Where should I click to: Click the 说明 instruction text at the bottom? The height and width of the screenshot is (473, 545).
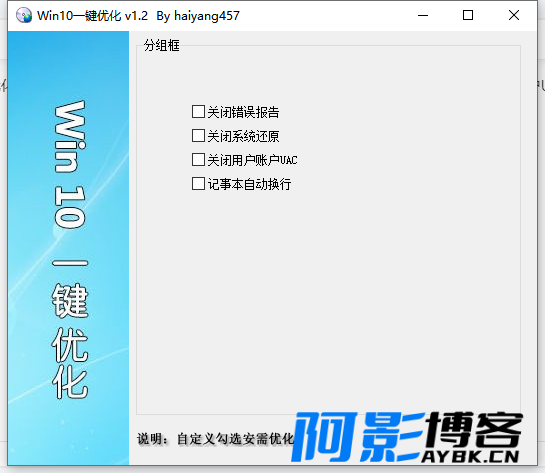coord(215,439)
